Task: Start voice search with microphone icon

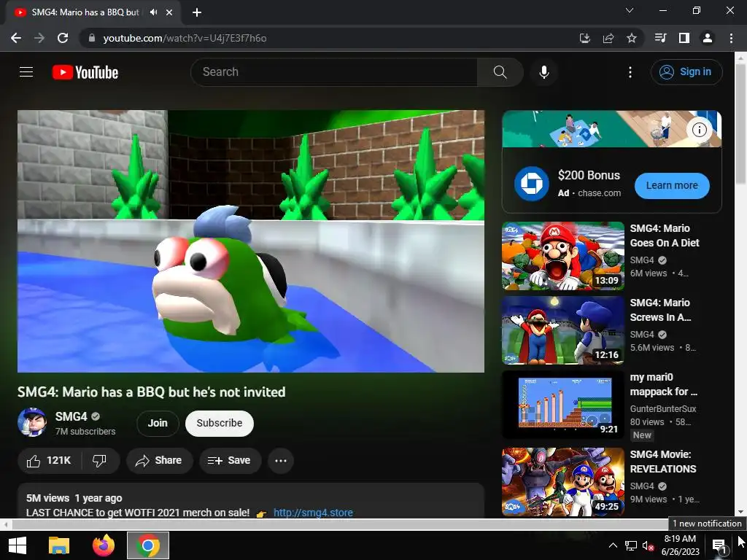Action: (543, 72)
